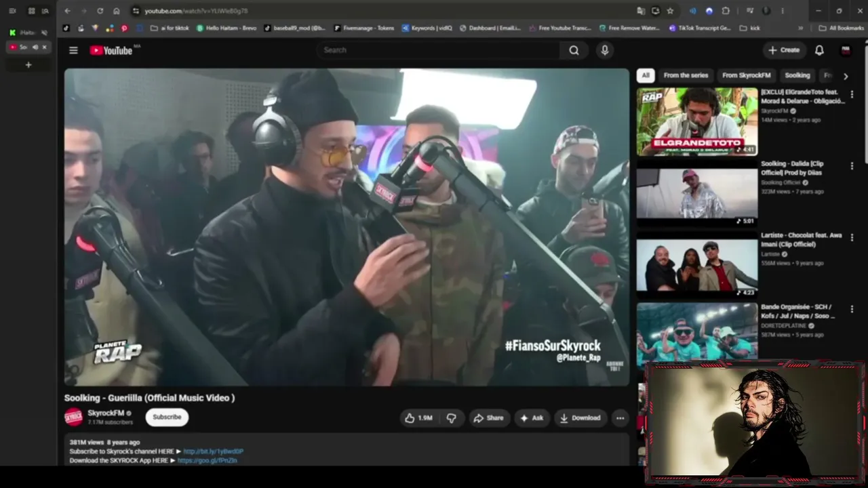Open the SkyrockFM channel name
The width and height of the screenshot is (868, 488).
tap(106, 413)
